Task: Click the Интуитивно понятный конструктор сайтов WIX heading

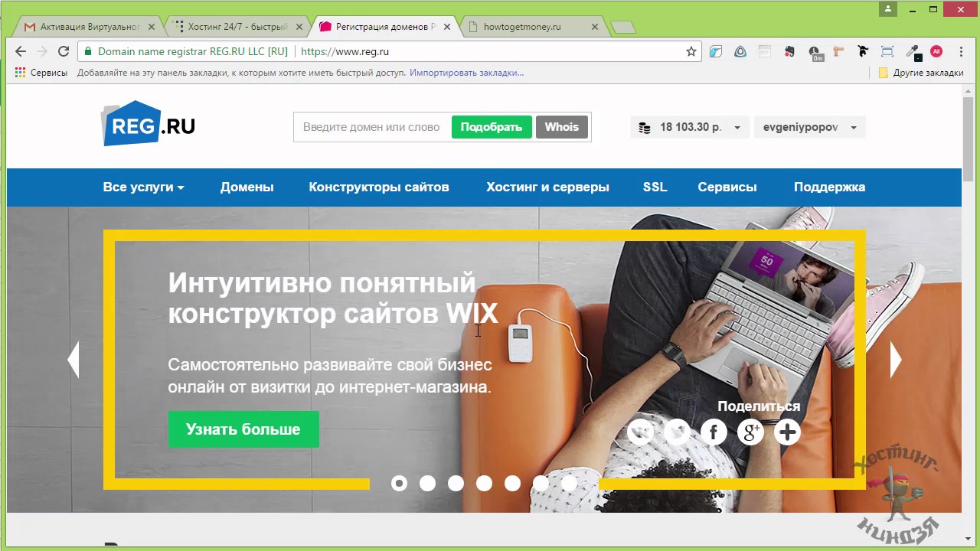Action: pos(333,298)
